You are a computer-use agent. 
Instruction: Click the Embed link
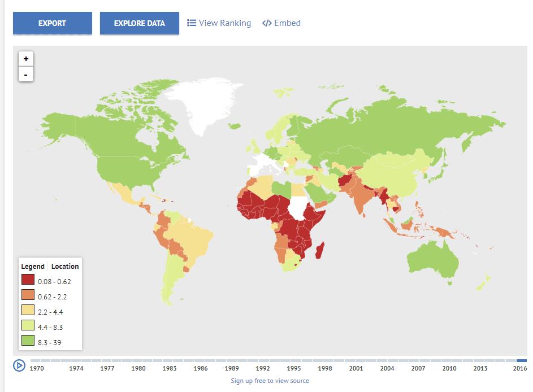point(281,23)
